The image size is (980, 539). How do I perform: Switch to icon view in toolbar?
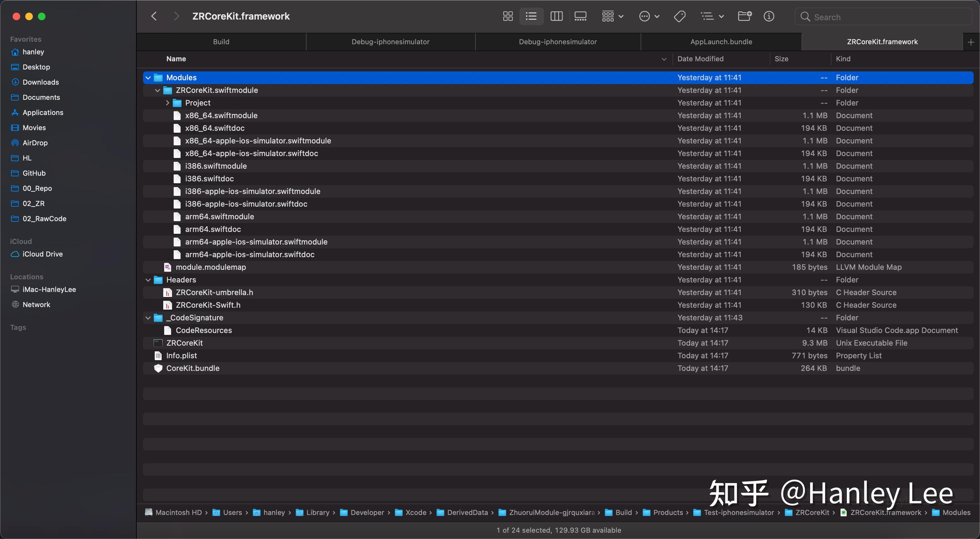point(507,16)
